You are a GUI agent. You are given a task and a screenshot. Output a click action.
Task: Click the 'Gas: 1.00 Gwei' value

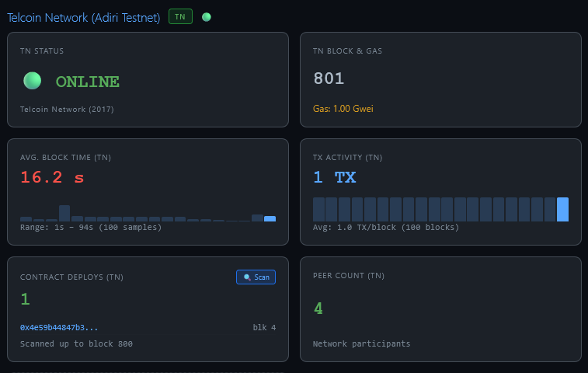coord(343,109)
